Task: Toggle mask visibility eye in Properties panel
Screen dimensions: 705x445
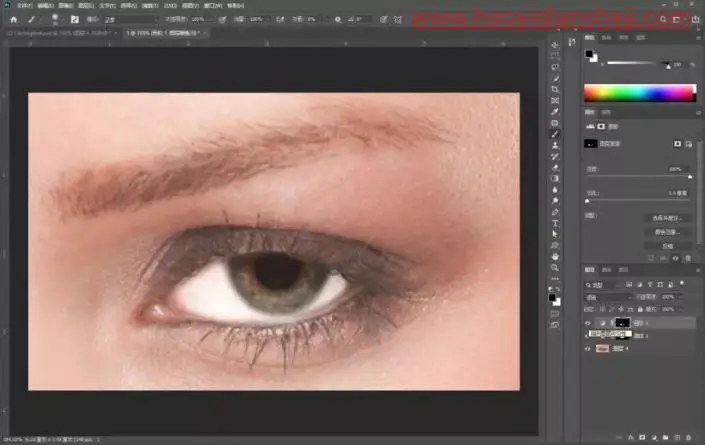Action: click(675, 258)
